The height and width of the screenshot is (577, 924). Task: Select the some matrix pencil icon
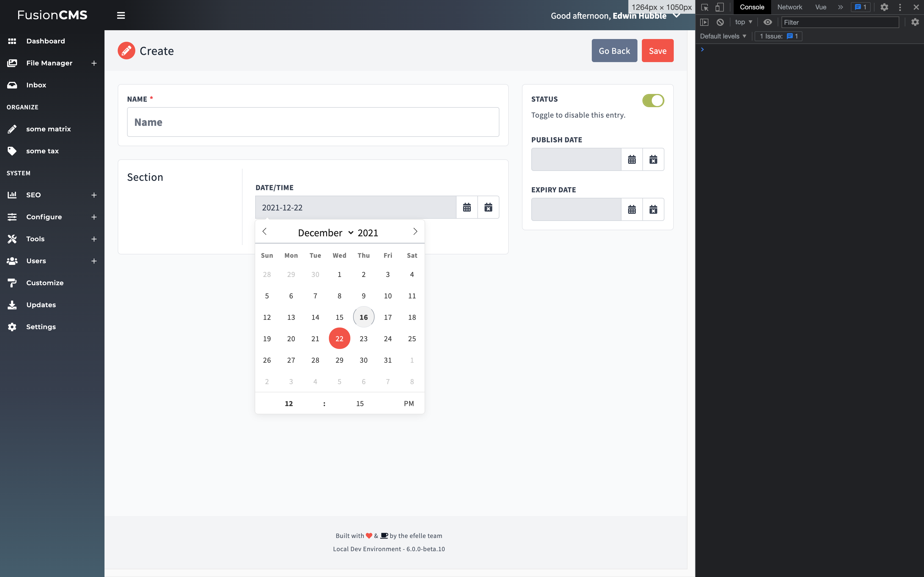click(x=12, y=129)
